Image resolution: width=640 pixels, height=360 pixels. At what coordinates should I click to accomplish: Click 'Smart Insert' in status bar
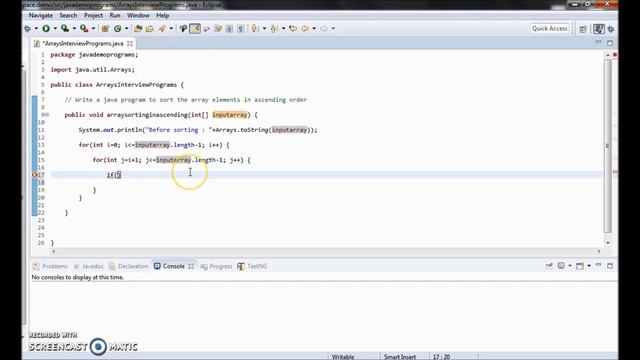[x=400, y=356]
